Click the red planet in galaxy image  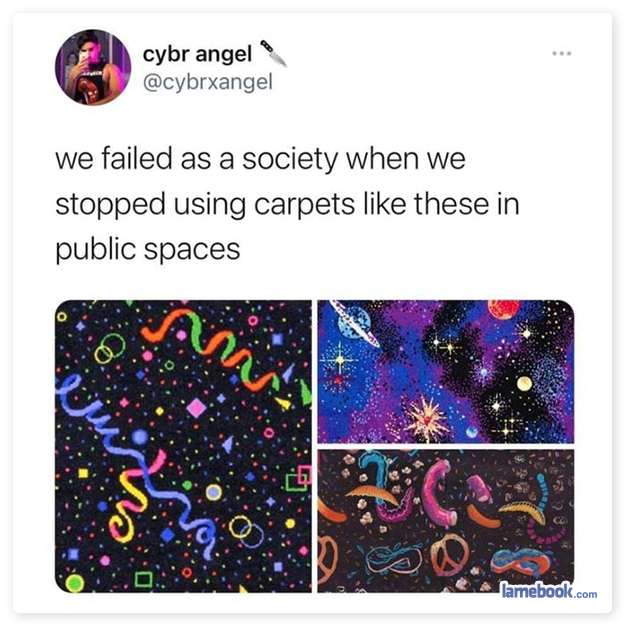click(x=503, y=309)
